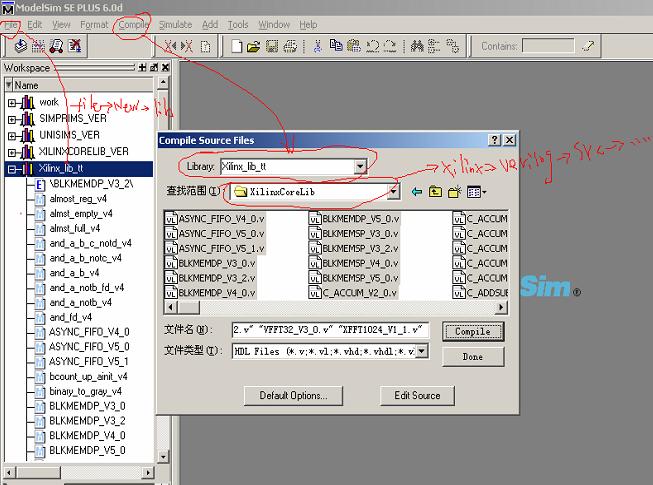The height and width of the screenshot is (485, 653).
Task: Open the view menu icon in dialog
Action: point(476,192)
